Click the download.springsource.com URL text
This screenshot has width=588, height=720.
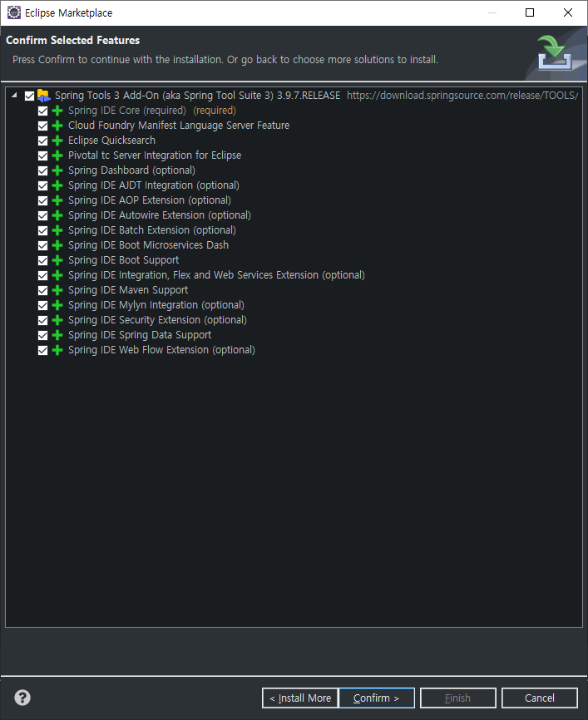coord(462,96)
